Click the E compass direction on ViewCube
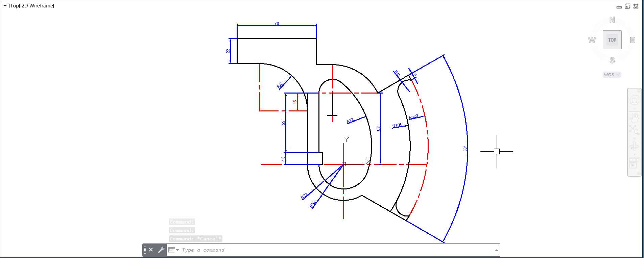Viewport: 644px width, 258px height. [633, 40]
